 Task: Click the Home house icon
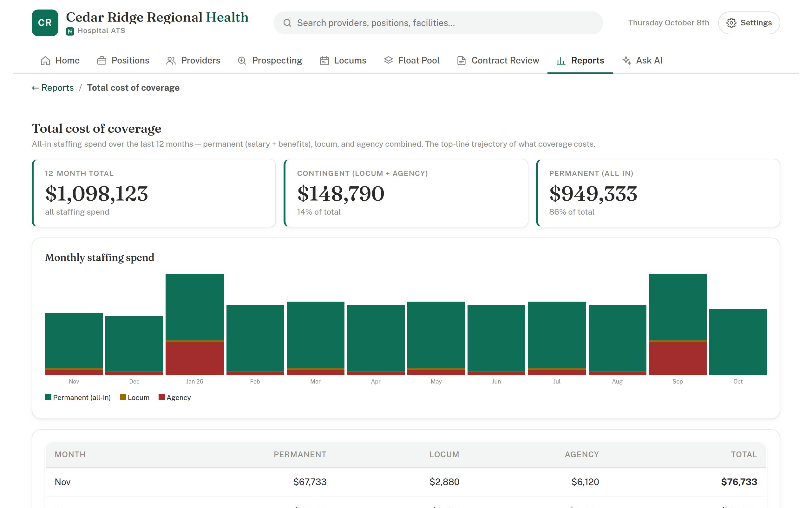45,60
